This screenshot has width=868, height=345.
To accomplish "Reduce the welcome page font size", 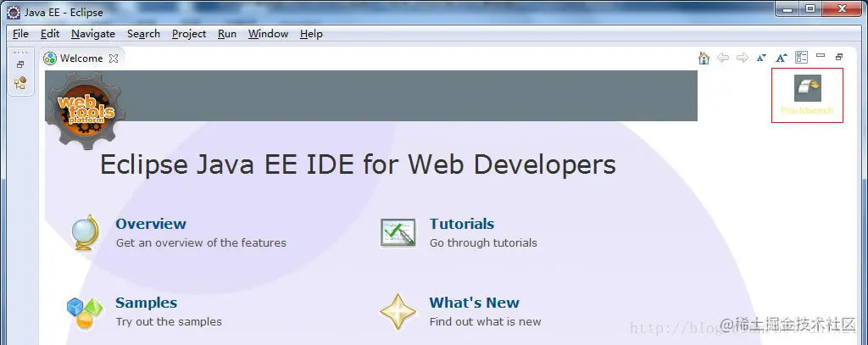I will coord(762,58).
